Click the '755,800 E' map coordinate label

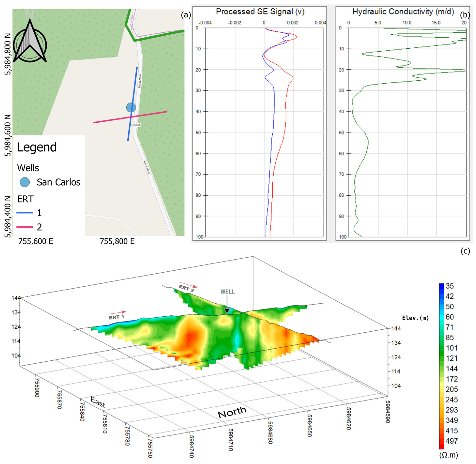click(x=117, y=241)
